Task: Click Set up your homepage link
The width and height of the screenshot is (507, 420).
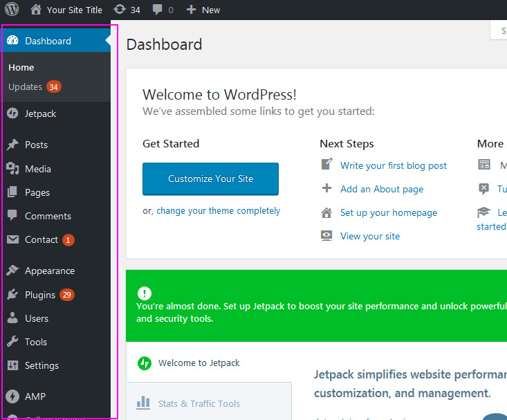Action: click(x=389, y=213)
